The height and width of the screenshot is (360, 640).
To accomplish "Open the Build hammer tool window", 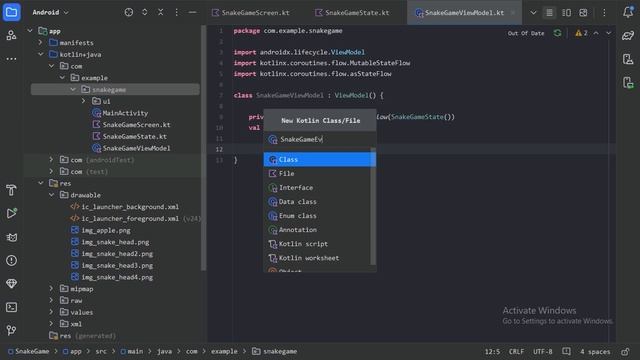I will click(x=11, y=190).
